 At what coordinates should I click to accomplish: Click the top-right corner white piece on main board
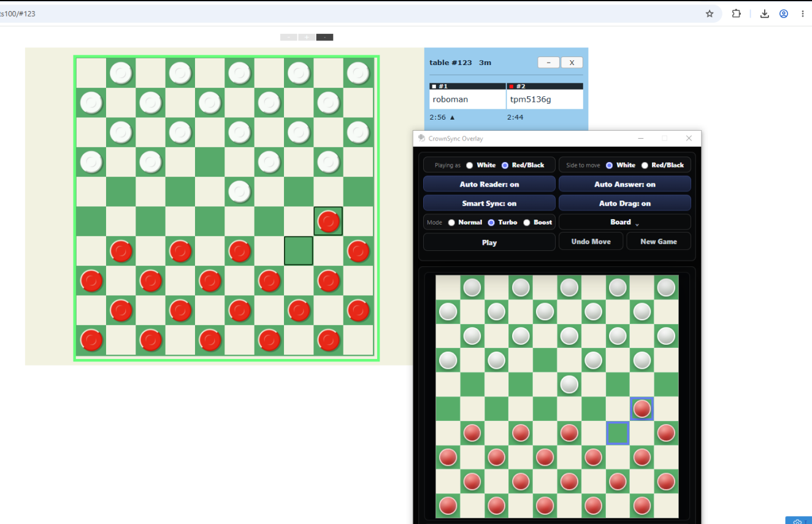pyautogui.click(x=358, y=73)
